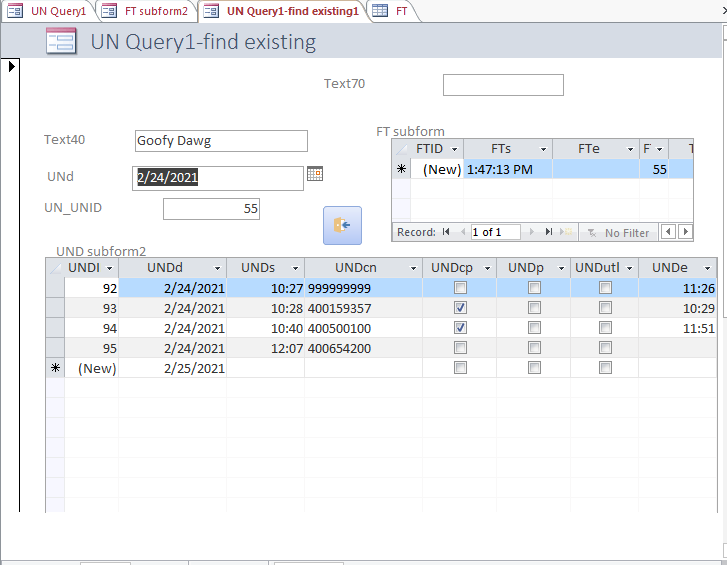
Task: Select all rows in FT subform
Action: tap(401, 149)
